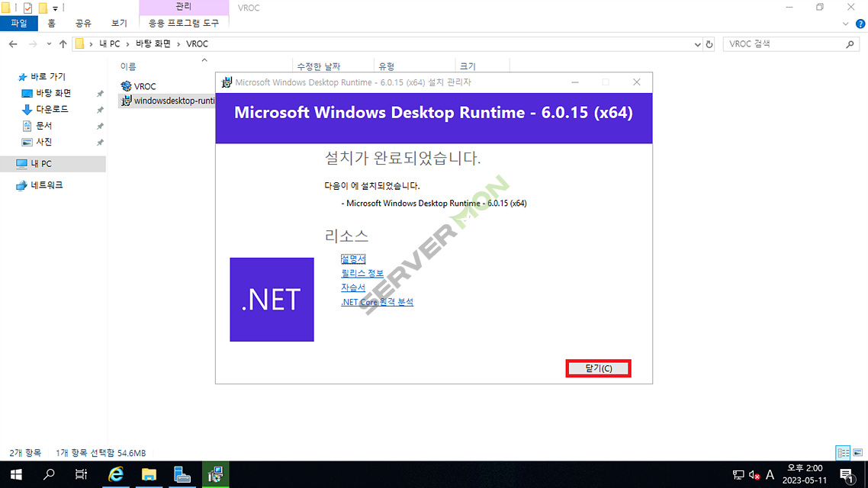Open the .NET Core 원격 분석 link
This screenshot has width=868, height=488.
coord(377,302)
